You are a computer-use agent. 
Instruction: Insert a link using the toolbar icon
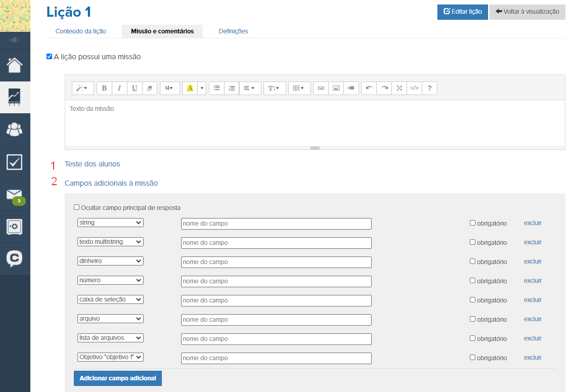click(x=321, y=88)
